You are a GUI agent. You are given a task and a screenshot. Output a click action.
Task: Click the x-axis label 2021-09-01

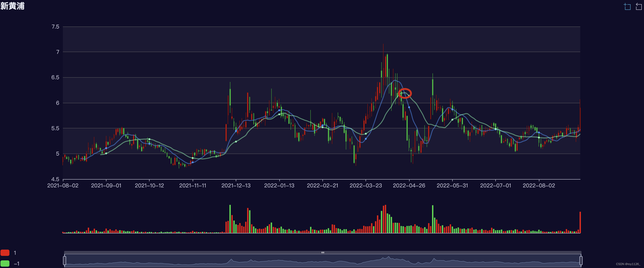click(106, 185)
